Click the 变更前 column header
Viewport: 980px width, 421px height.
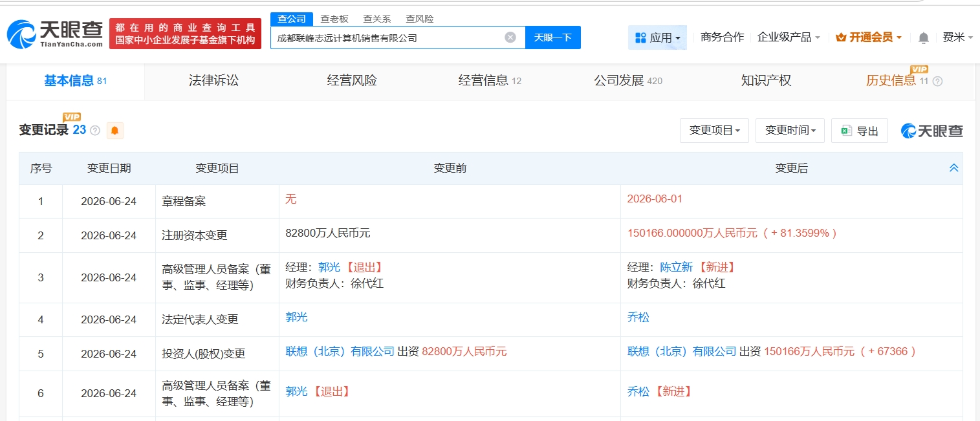[450, 168]
